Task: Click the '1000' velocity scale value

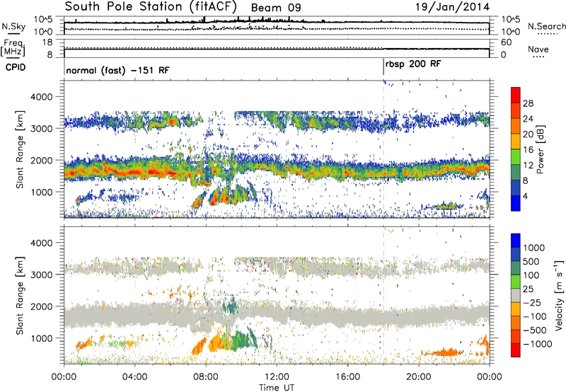Action: pos(533,248)
